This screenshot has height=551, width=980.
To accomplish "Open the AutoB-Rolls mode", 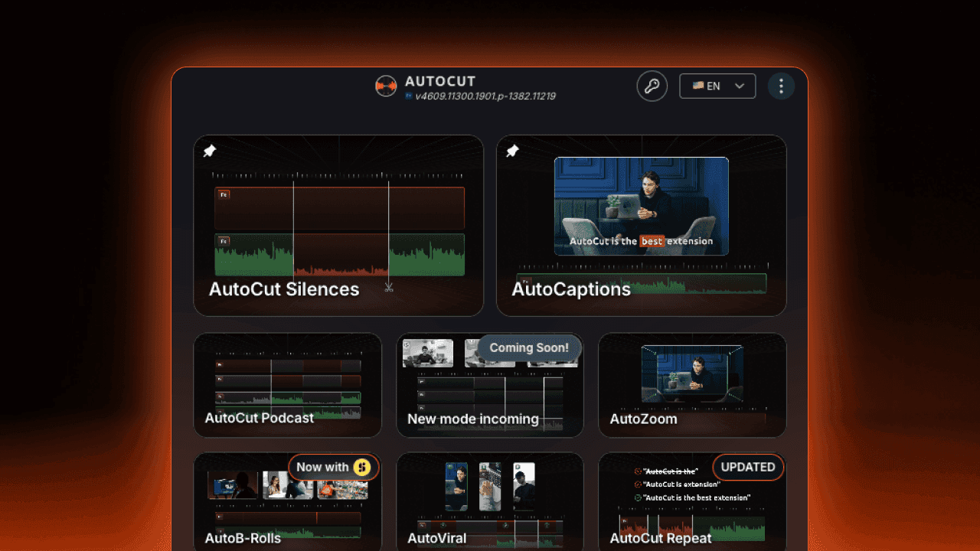I will pos(288,501).
